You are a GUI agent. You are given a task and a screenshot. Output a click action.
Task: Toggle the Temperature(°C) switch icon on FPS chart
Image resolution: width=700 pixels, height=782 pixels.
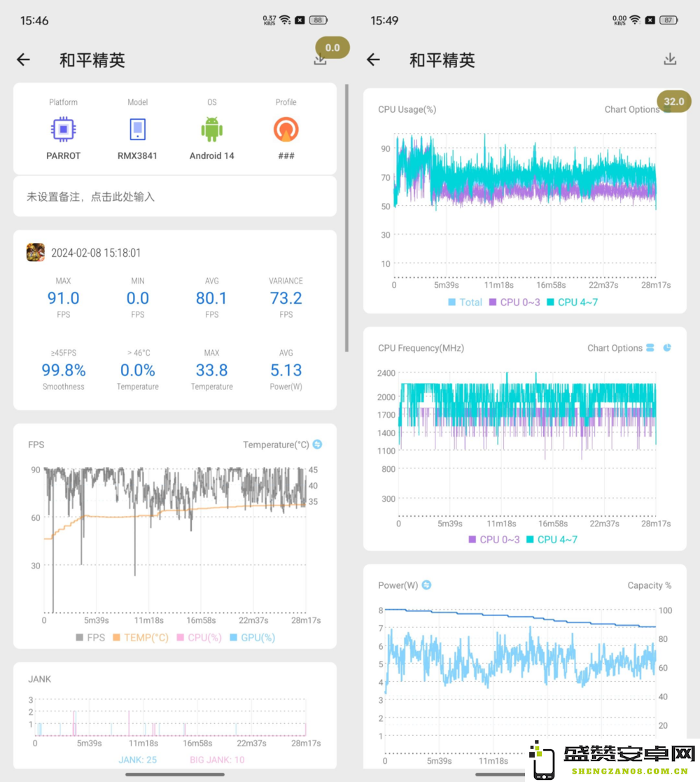point(318,445)
